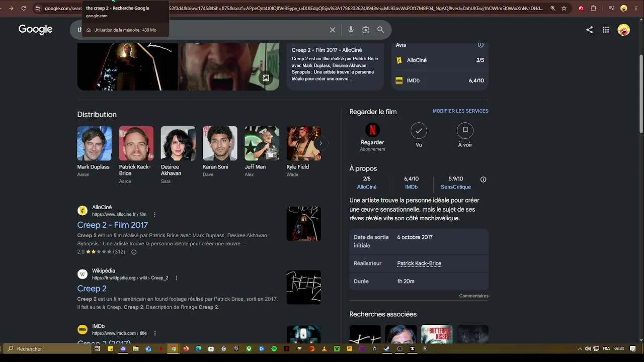Click the Wikipédia site favicon in results
Viewport: 644px width, 362px height.
pyautogui.click(x=83, y=274)
